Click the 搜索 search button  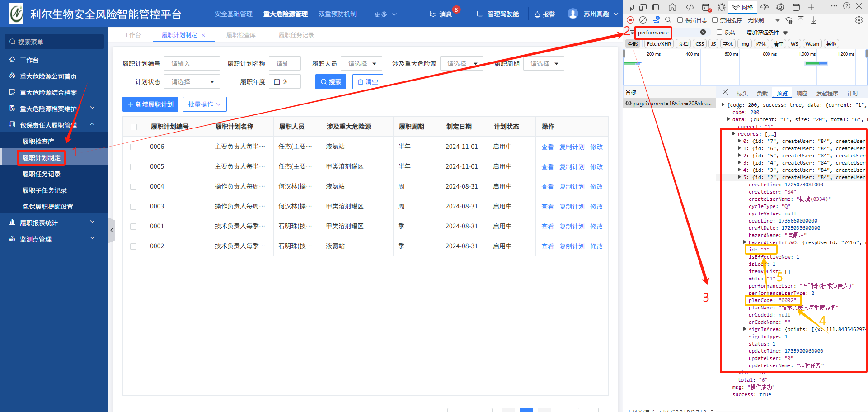(x=331, y=81)
